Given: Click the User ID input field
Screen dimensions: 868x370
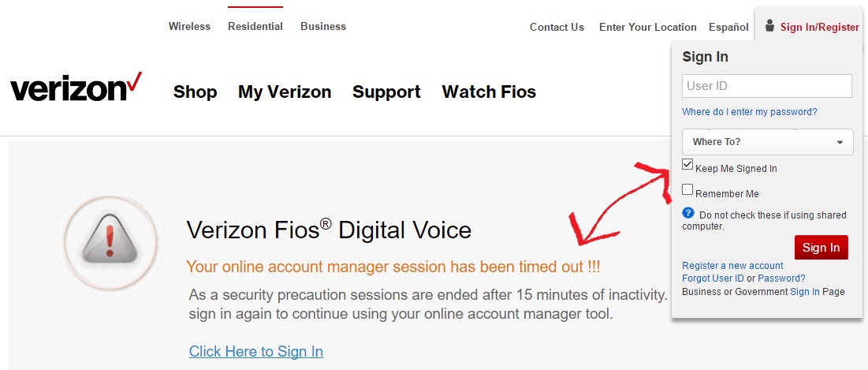Looking at the screenshot, I should pyautogui.click(x=767, y=86).
